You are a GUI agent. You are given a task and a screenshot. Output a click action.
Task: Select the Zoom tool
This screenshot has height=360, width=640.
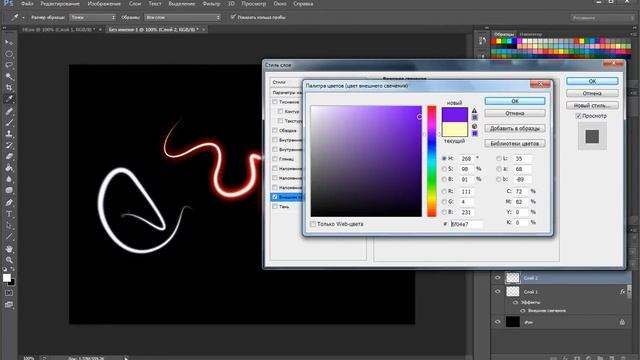pyautogui.click(x=9, y=260)
